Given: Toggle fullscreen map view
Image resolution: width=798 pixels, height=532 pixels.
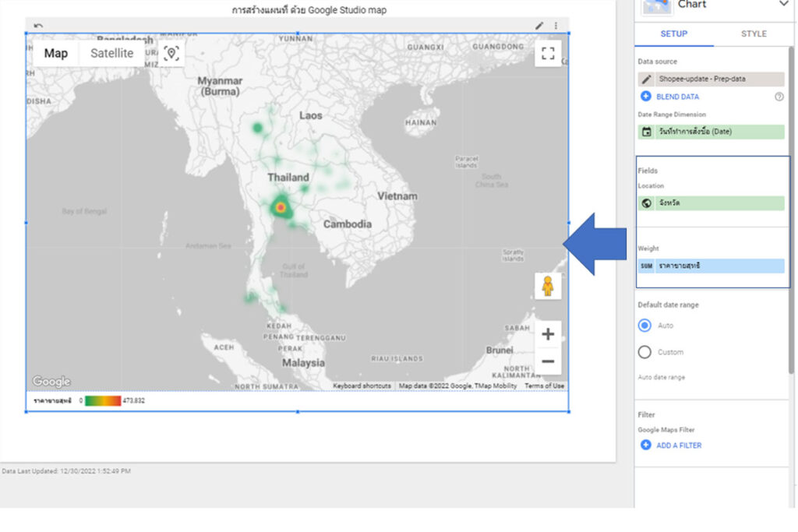Looking at the screenshot, I should tap(548, 54).
